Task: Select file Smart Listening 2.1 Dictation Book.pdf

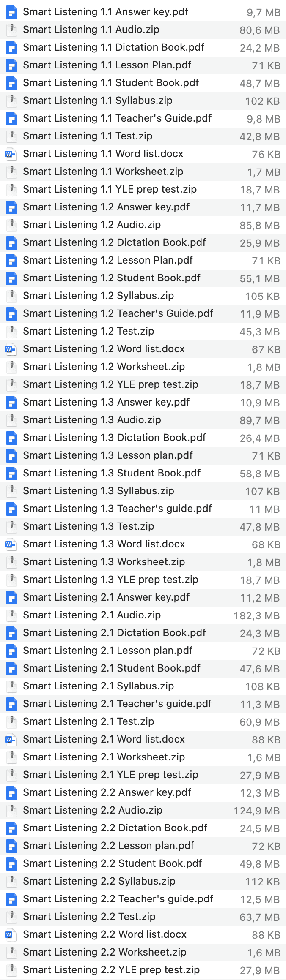Action: [143, 633]
